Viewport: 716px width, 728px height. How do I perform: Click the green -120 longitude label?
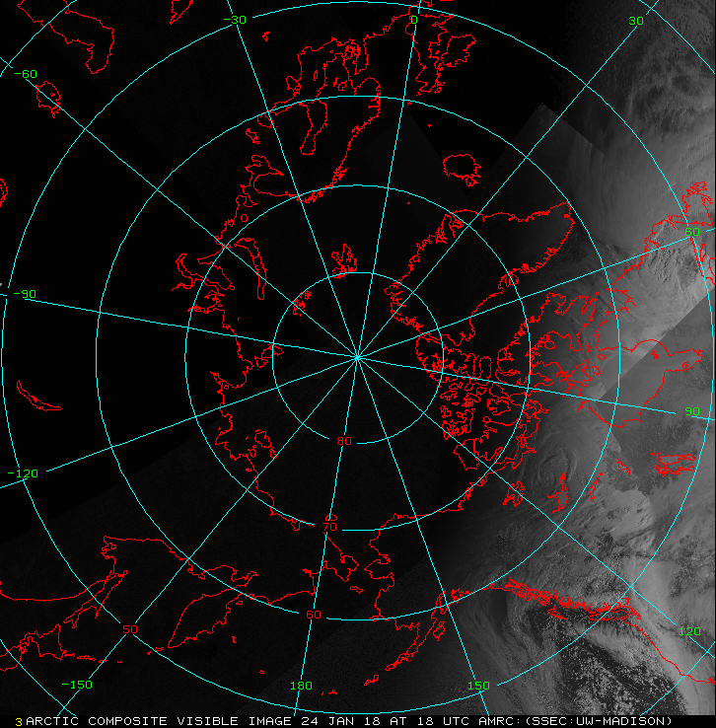pyautogui.click(x=23, y=473)
